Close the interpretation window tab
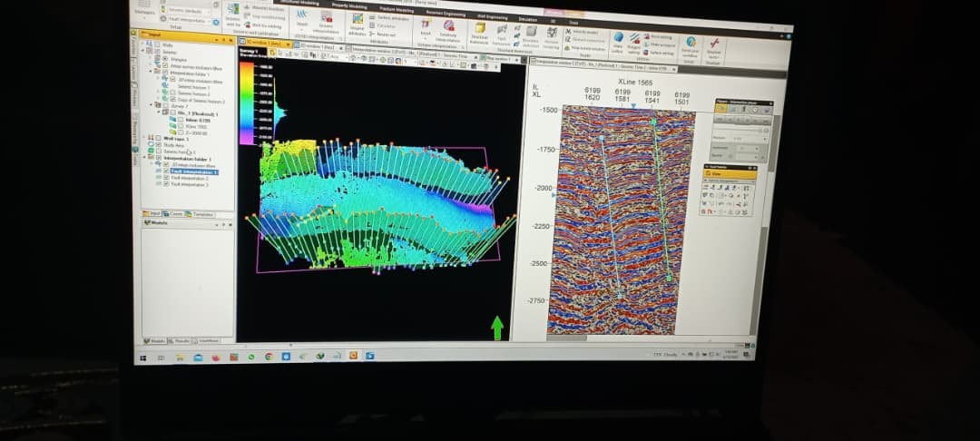The height and width of the screenshot is (441, 980). coord(673,69)
